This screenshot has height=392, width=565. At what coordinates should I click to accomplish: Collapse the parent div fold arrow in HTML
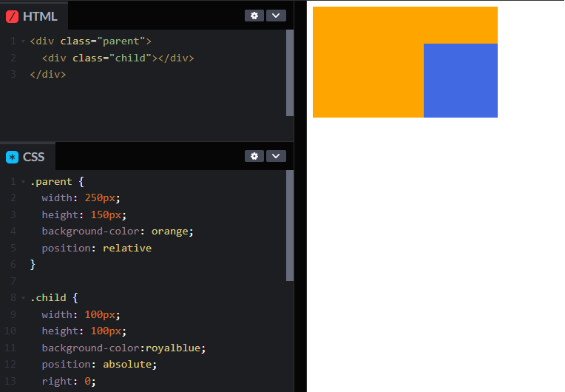(x=23, y=41)
